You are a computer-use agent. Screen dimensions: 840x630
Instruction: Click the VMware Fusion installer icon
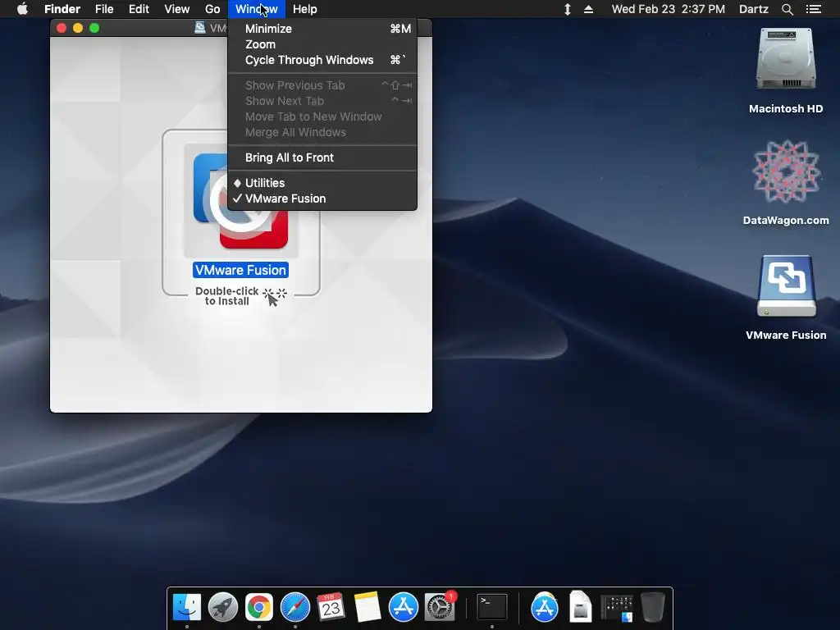pos(240,202)
